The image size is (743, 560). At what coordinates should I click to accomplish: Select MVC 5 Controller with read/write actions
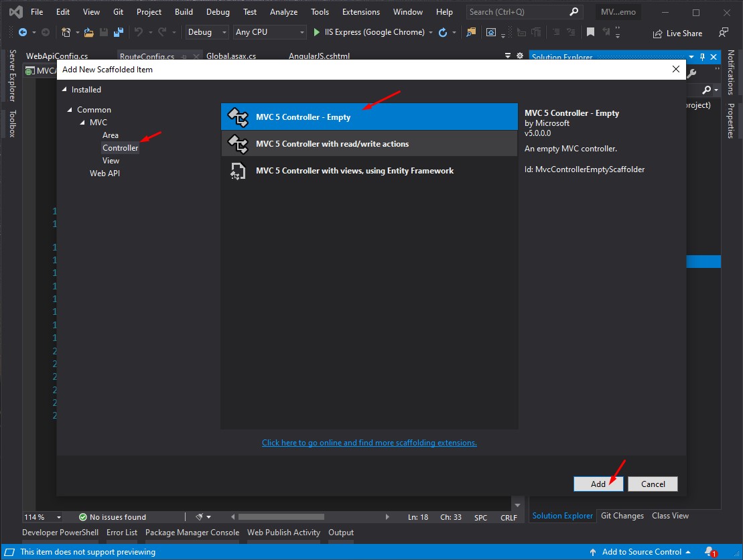tap(332, 144)
